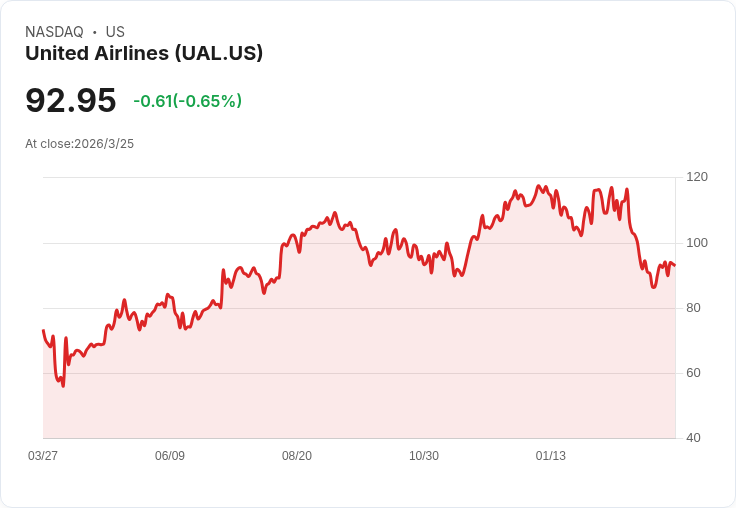
Task: Click the 06/09 date axis label
Action: coord(169,455)
